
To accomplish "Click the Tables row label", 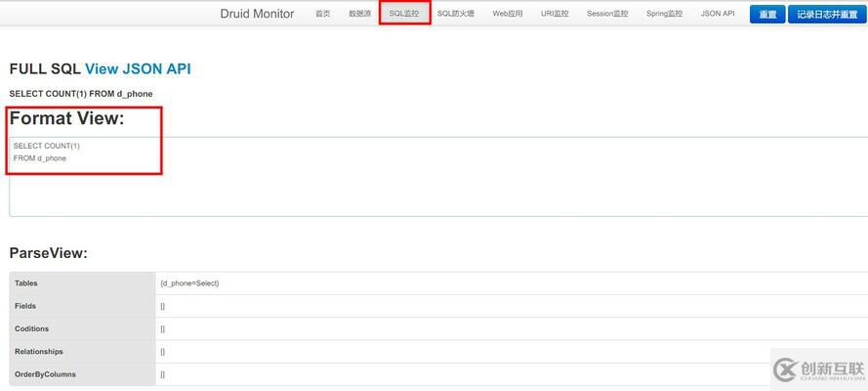I will [26, 283].
